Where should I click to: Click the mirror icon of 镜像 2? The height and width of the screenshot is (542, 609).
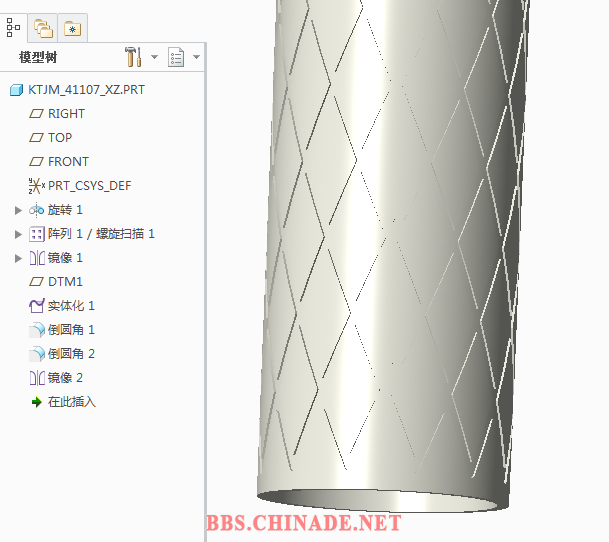[37, 378]
